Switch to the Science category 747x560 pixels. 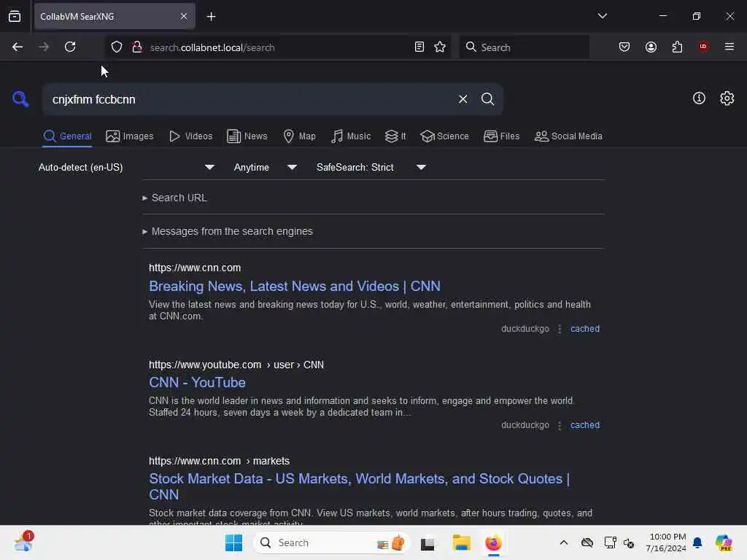pyautogui.click(x=444, y=136)
